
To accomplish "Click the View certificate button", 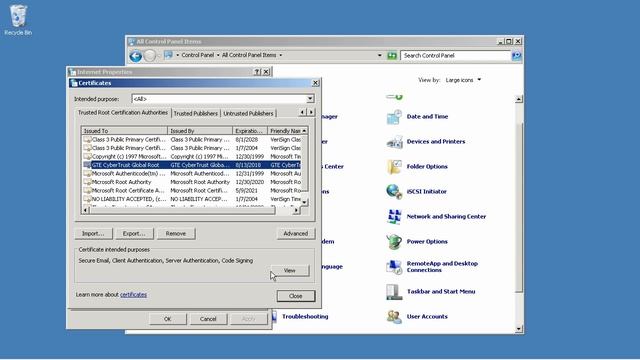I will [289, 271].
